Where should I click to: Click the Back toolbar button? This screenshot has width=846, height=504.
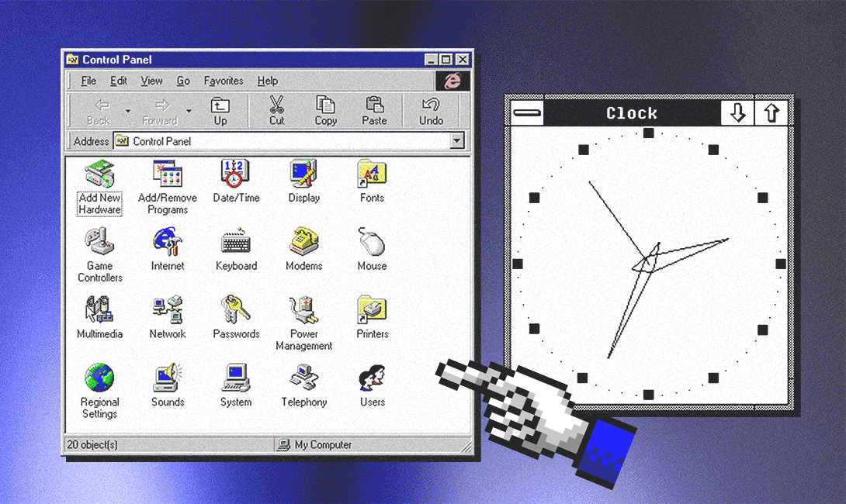pos(99,112)
